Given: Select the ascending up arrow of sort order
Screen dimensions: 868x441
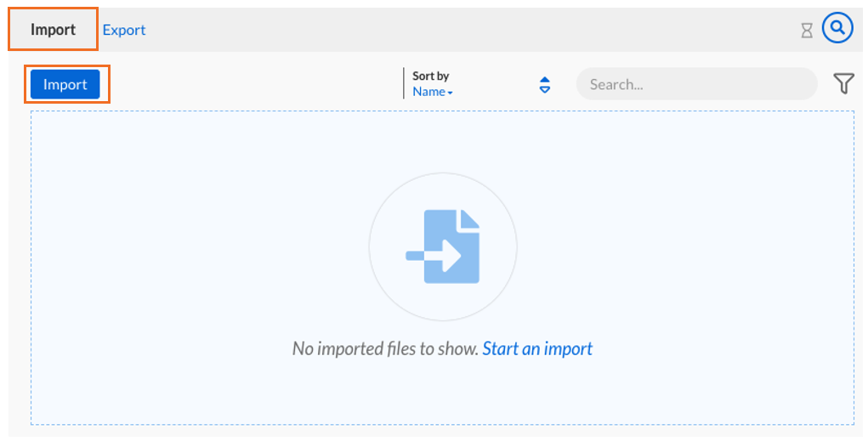Looking at the screenshot, I should 545,80.
